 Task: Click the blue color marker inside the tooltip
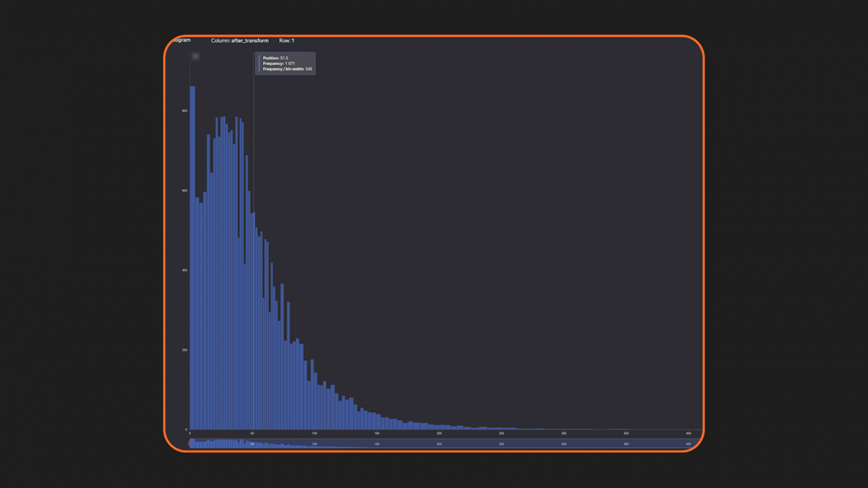(x=259, y=63)
